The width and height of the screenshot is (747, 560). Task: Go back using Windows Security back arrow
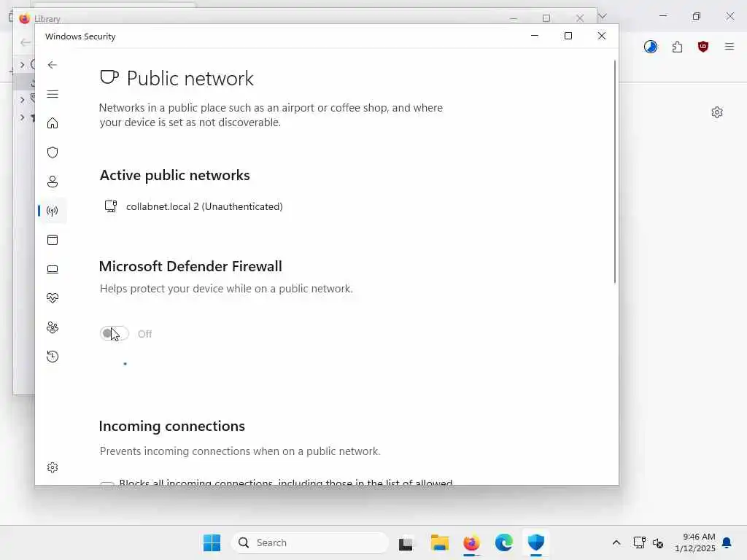coord(53,65)
